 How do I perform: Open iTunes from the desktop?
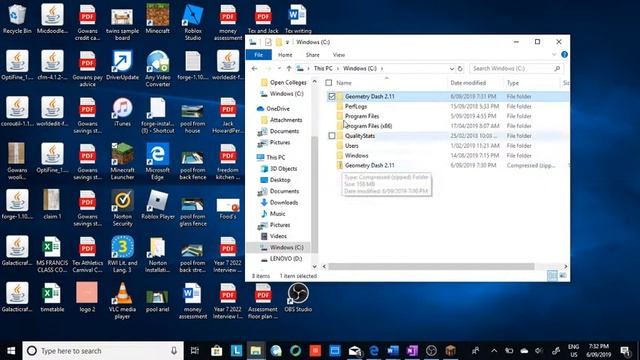tap(122, 111)
